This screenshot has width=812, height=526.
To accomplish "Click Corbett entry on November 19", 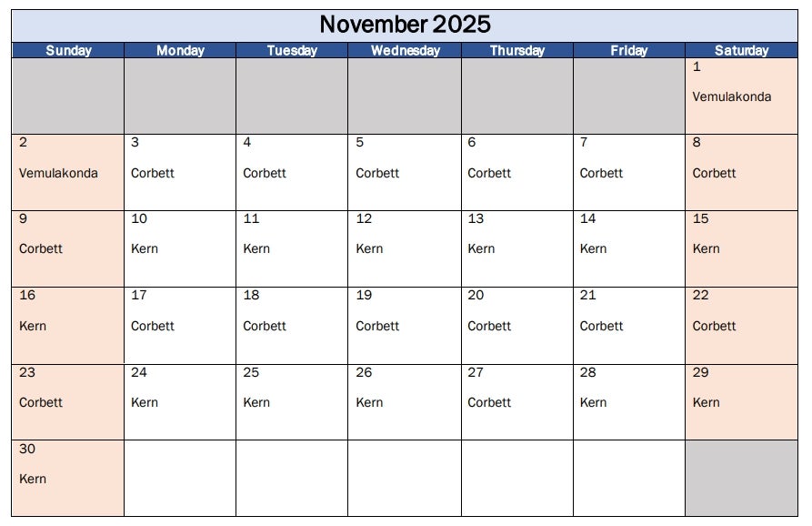I will point(377,326).
